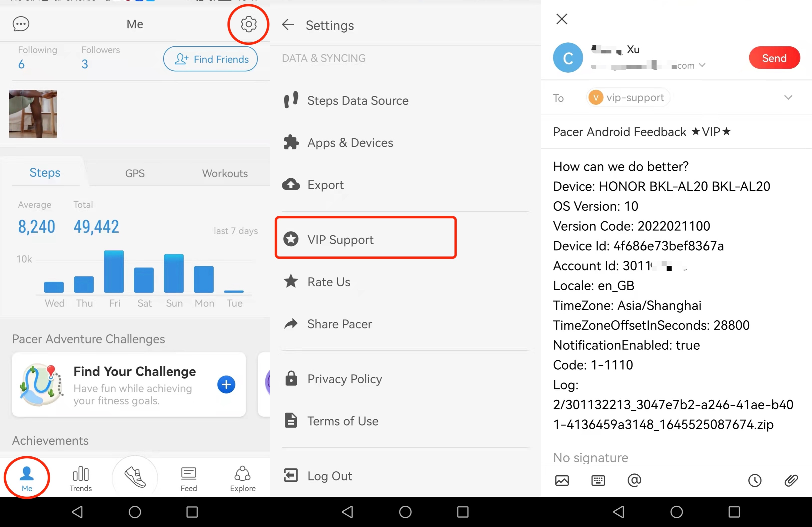Open the Export setting
Image resolution: width=812 pixels, height=527 pixels.
pyautogui.click(x=405, y=185)
